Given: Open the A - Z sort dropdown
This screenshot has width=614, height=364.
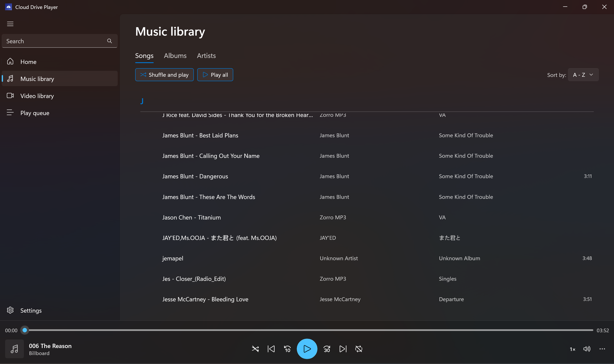Looking at the screenshot, I should pyautogui.click(x=583, y=75).
